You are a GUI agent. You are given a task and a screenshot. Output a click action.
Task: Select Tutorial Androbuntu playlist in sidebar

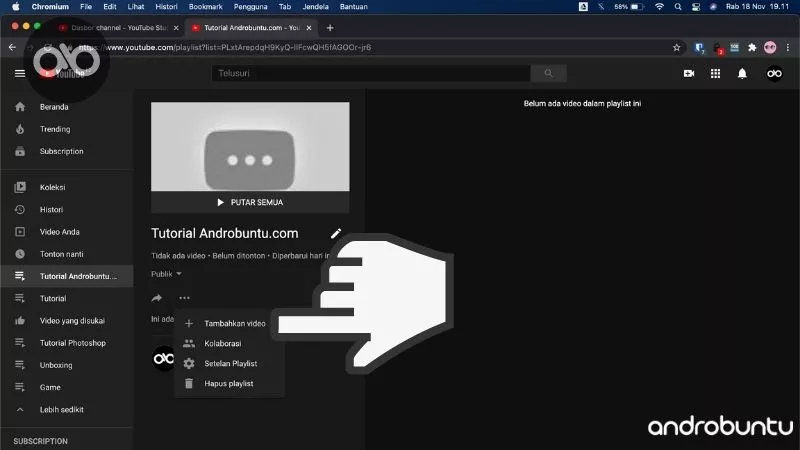(x=67, y=276)
